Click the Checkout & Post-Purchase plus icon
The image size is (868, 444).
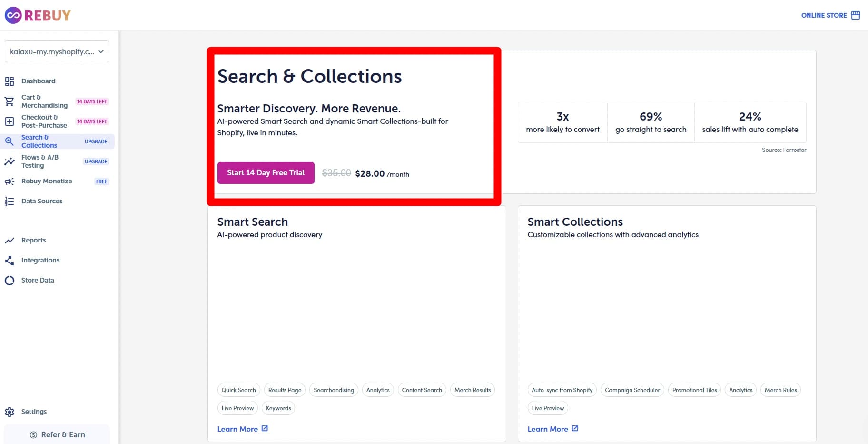coord(10,121)
